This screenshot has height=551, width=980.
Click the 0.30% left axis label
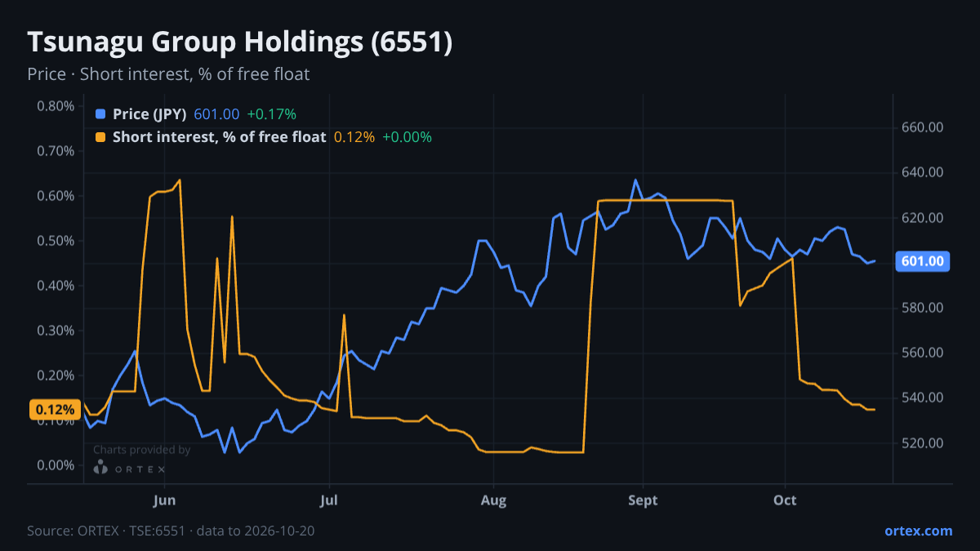pos(56,331)
